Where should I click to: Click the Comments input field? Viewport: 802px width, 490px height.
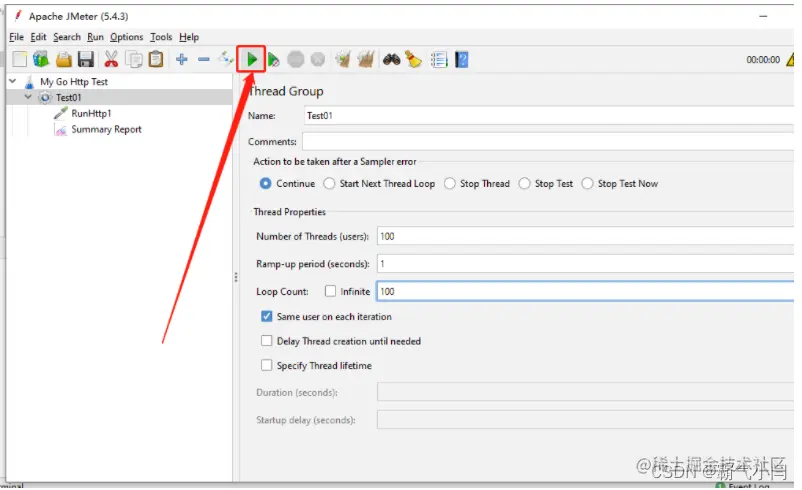[x=548, y=141]
